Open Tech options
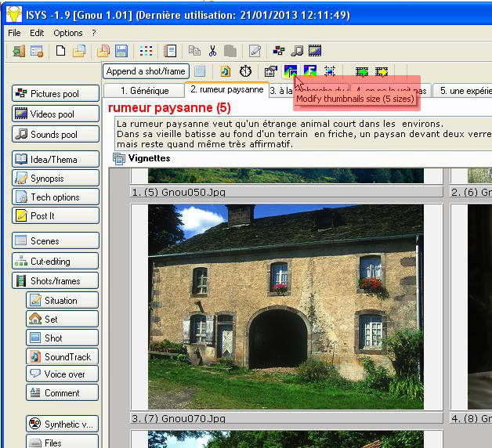This screenshot has height=448, width=492. (x=56, y=197)
